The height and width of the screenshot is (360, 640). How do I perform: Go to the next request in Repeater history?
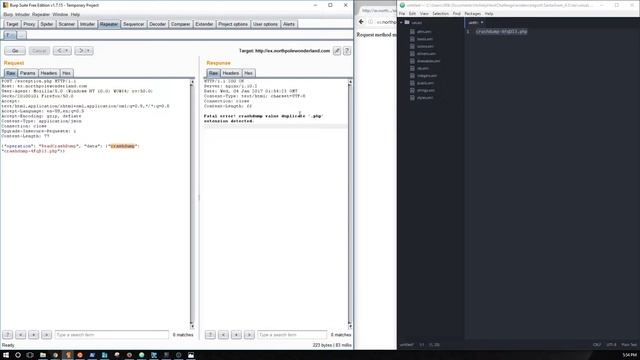pos(81,51)
